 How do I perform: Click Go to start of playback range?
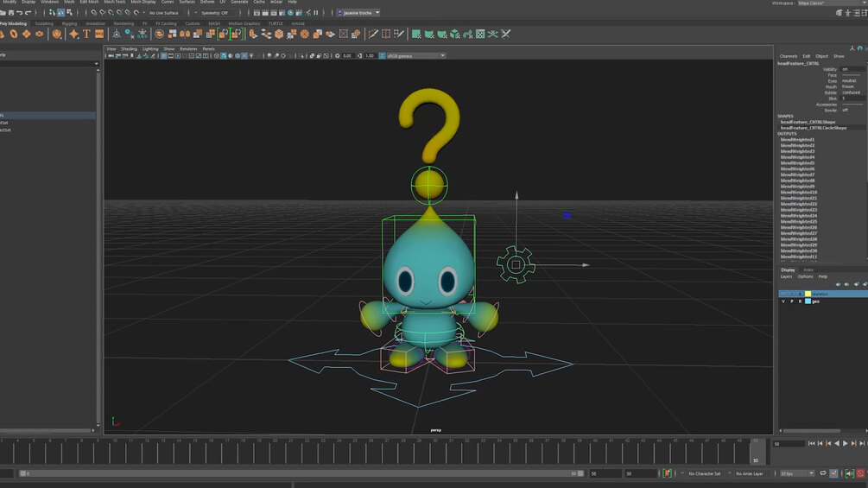coord(812,443)
